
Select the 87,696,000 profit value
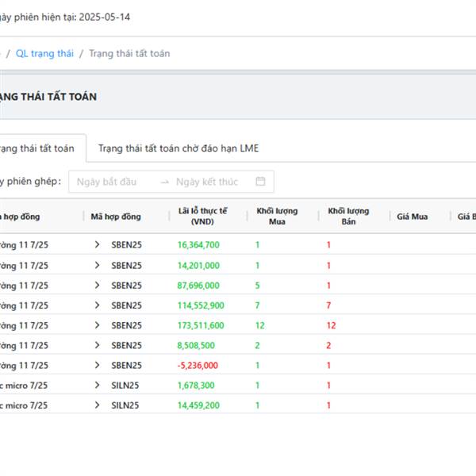[x=198, y=286]
